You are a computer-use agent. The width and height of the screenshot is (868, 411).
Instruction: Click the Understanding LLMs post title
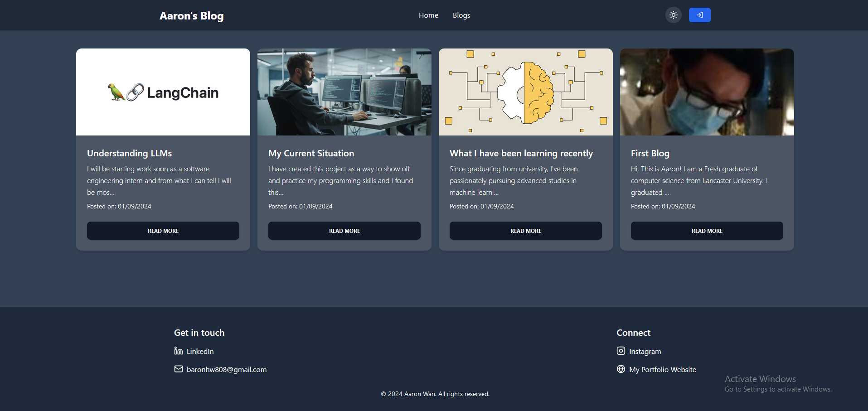coord(130,153)
